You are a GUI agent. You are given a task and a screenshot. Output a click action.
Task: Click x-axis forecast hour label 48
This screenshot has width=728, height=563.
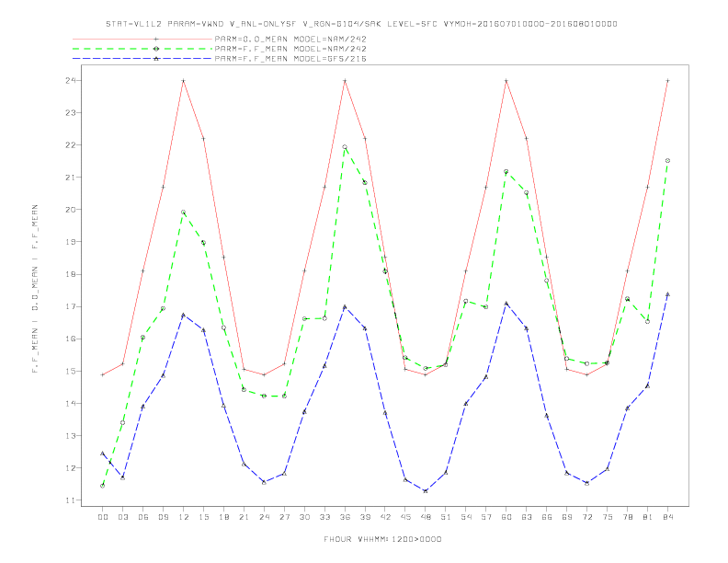pyautogui.click(x=426, y=517)
